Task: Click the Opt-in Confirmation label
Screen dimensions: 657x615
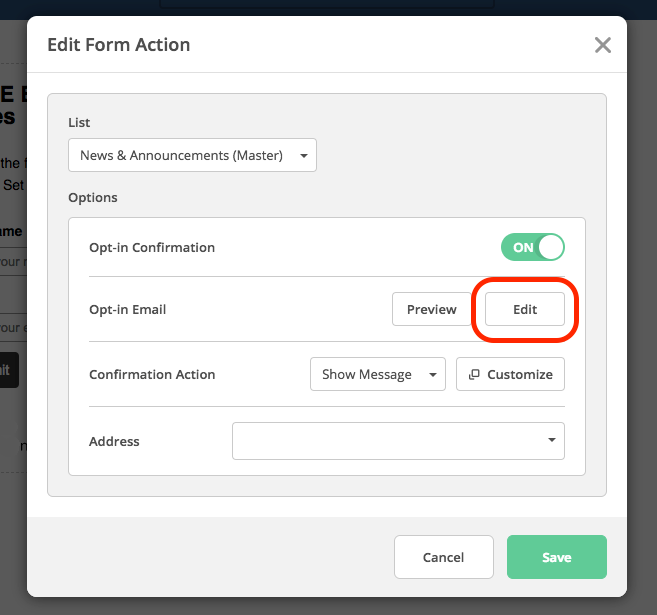Action: coord(151,247)
